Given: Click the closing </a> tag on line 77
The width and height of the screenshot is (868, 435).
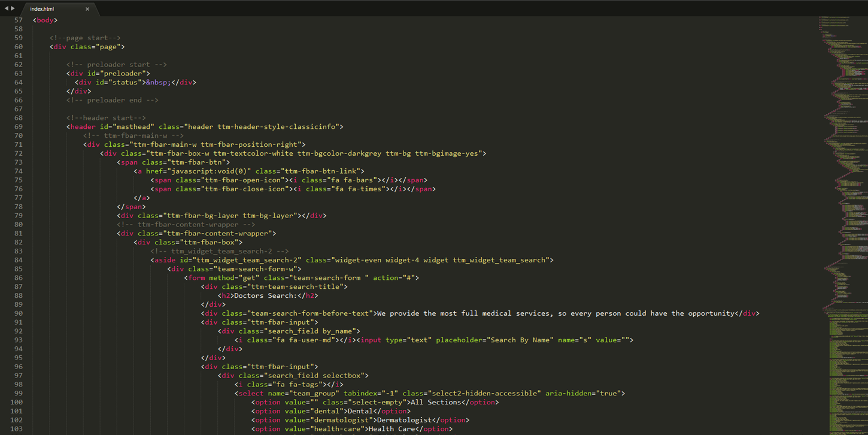Looking at the screenshot, I should tap(142, 198).
